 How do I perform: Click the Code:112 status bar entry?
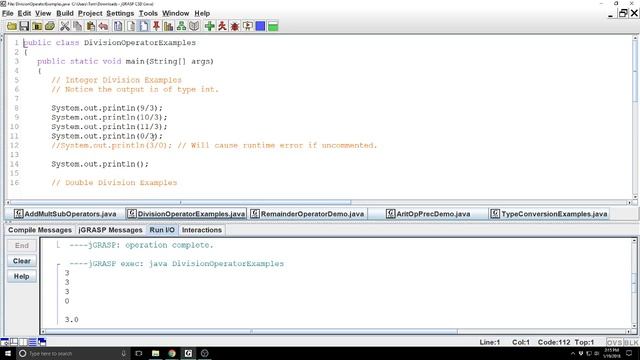[554, 342]
